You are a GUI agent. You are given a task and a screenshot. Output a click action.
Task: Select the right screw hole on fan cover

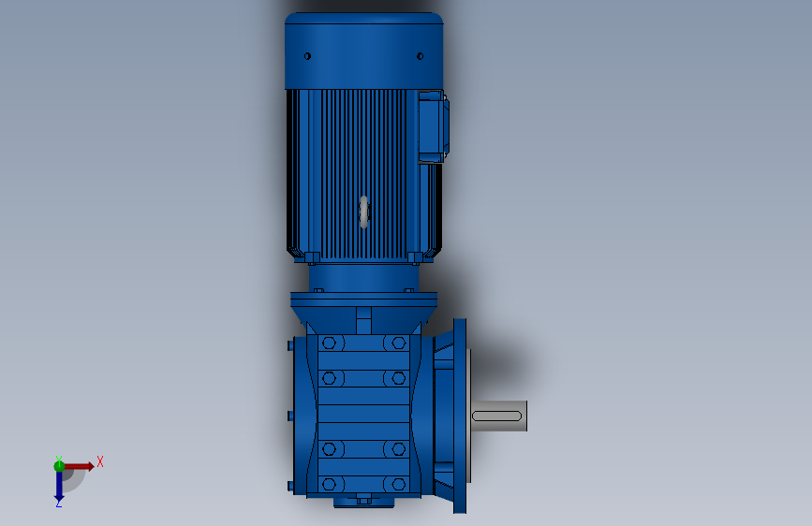point(420,56)
